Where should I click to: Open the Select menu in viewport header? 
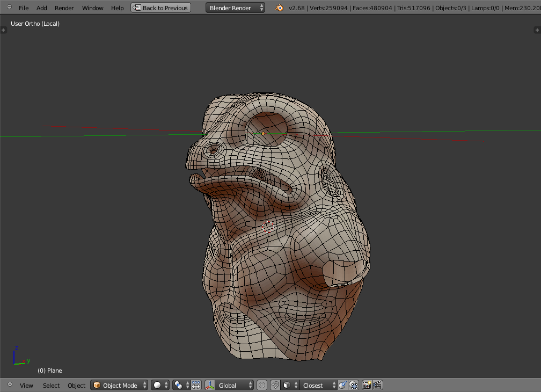pos(52,385)
